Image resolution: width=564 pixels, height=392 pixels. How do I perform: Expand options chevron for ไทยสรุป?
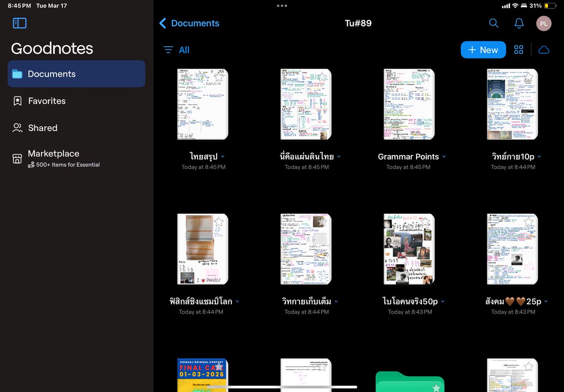[x=223, y=157]
